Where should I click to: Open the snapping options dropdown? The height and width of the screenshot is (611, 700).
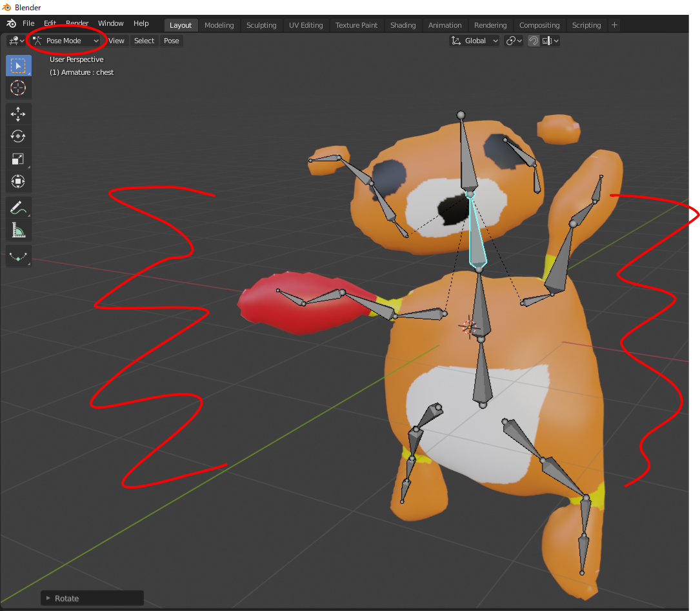[550, 41]
